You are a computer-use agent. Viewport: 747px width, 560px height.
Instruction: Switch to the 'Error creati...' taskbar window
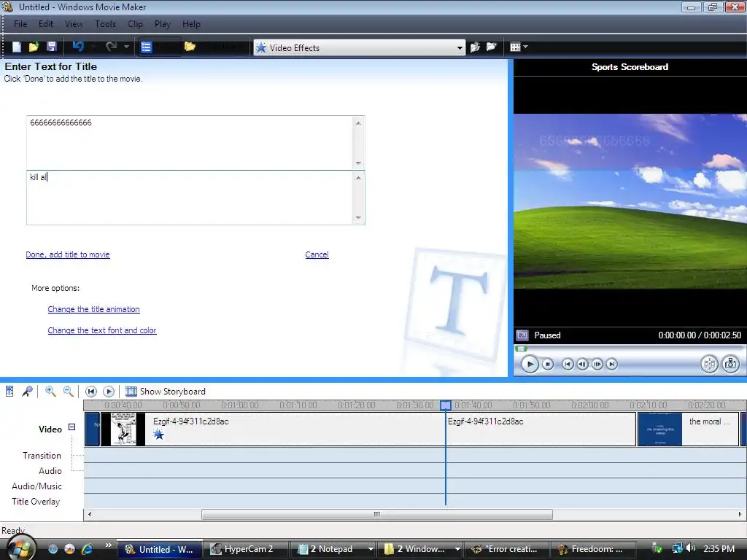(507, 549)
